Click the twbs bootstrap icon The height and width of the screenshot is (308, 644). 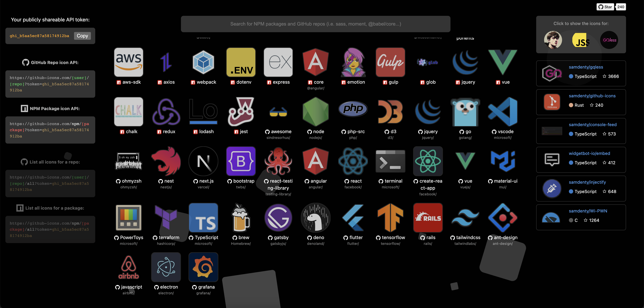click(241, 161)
